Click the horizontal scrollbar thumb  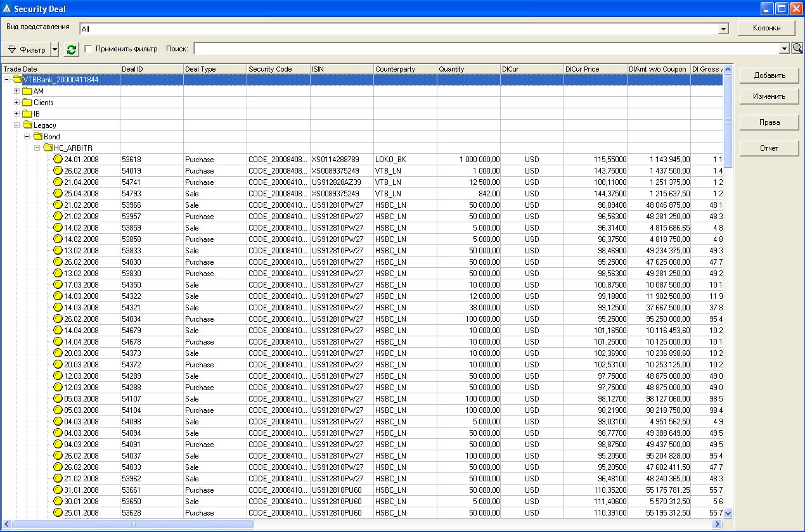133,524
